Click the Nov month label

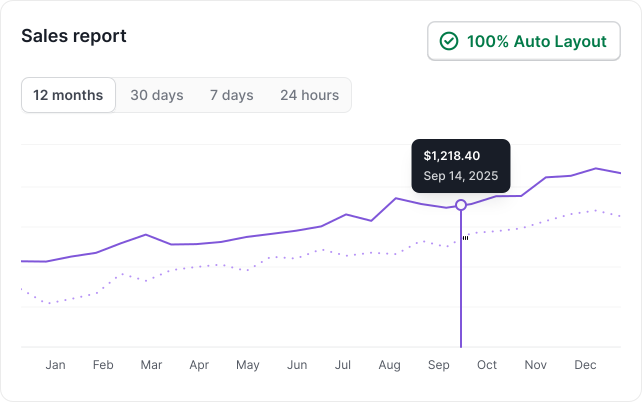pyautogui.click(x=536, y=365)
